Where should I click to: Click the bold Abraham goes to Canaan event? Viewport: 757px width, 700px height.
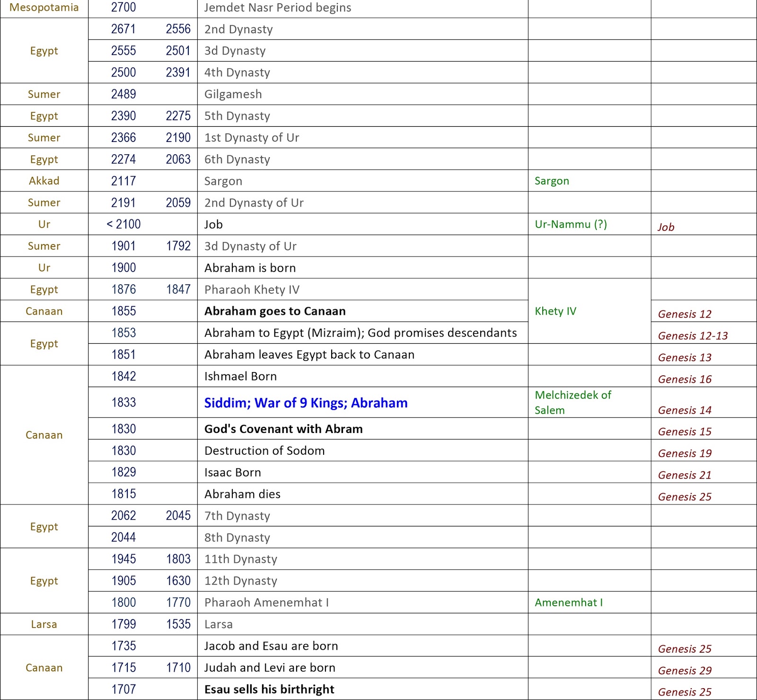275,311
